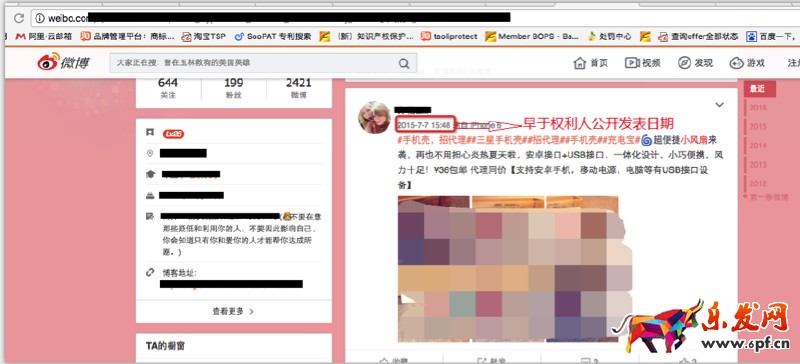Screen dimensions: 800x364
Task: Open the 百度一下 bookmark
Action: pyautogui.click(x=772, y=36)
